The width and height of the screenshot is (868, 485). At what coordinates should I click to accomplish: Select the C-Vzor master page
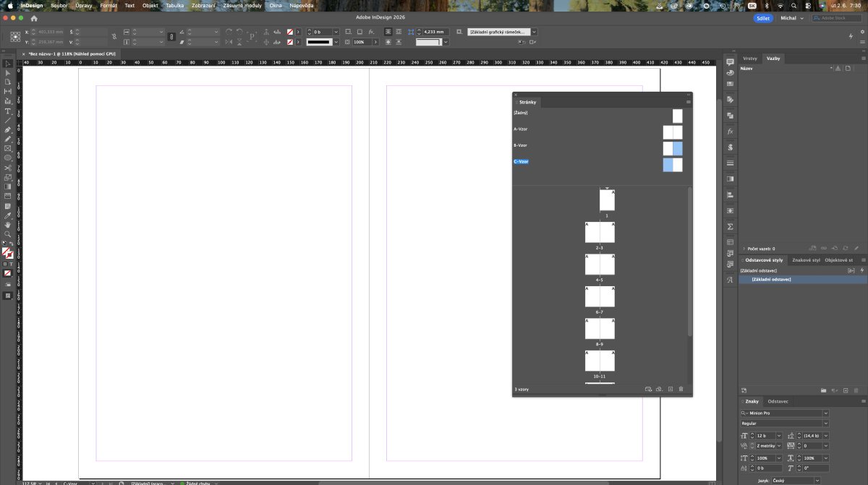tap(521, 162)
